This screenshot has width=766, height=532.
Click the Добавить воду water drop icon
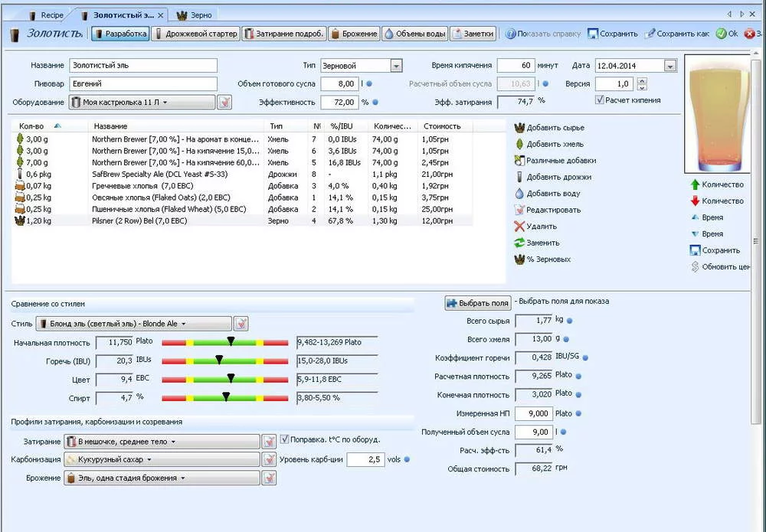(x=519, y=194)
